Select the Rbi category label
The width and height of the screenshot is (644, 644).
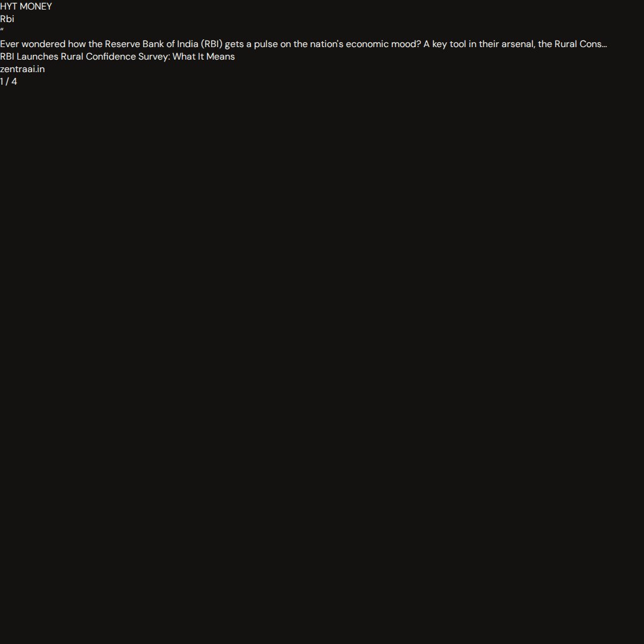click(x=7, y=19)
